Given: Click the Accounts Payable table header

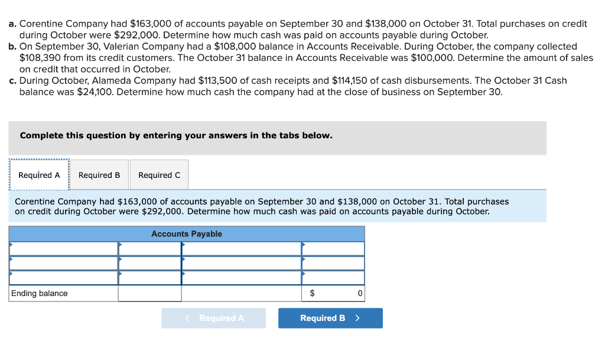Looking at the screenshot, I should [186, 233].
